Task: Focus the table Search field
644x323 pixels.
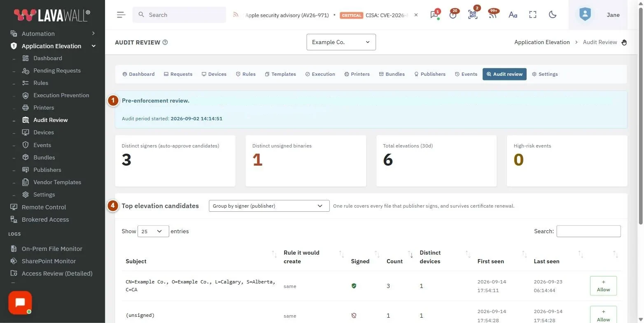Action: pos(588,231)
